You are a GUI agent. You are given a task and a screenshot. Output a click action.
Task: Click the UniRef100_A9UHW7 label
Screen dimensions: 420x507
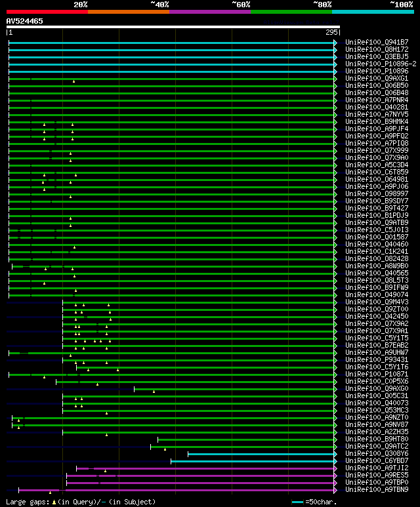pos(377,352)
